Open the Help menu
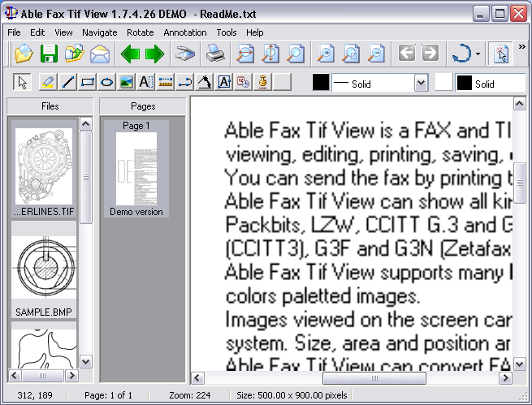Viewport: 532px width, 405px height. pos(255,32)
